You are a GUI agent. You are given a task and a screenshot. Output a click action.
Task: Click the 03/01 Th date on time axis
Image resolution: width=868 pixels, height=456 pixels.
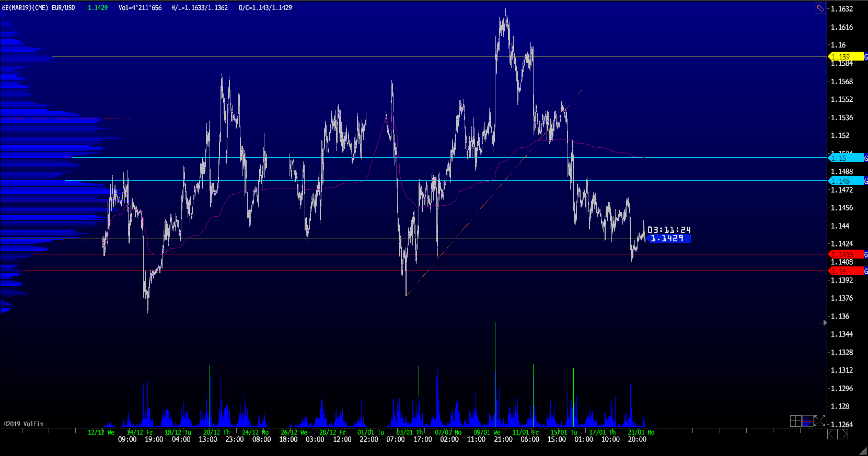[409, 432]
